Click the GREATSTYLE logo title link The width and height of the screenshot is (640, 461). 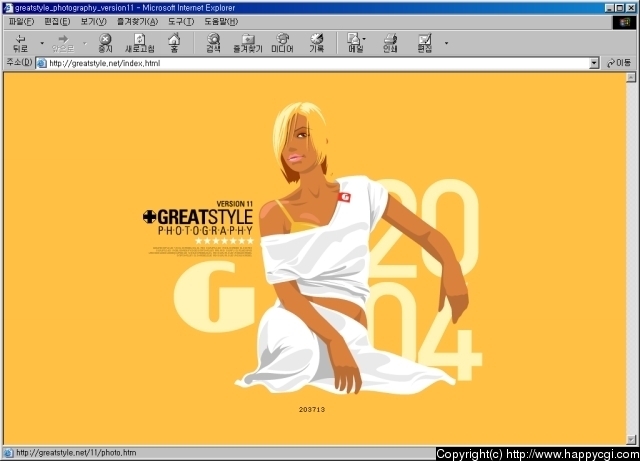(205, 217)
